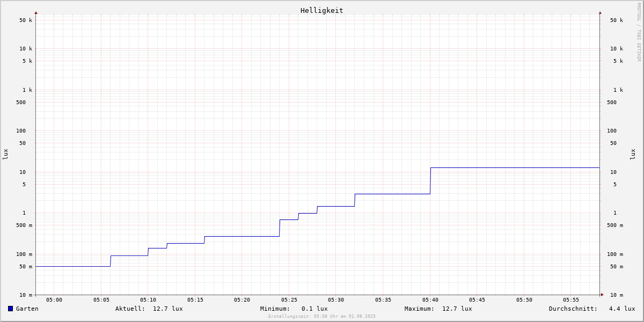This screenshot has height=322, width=644.
Task: Click the vertical "lux" label on the right axis
Action: coord(633,154)
